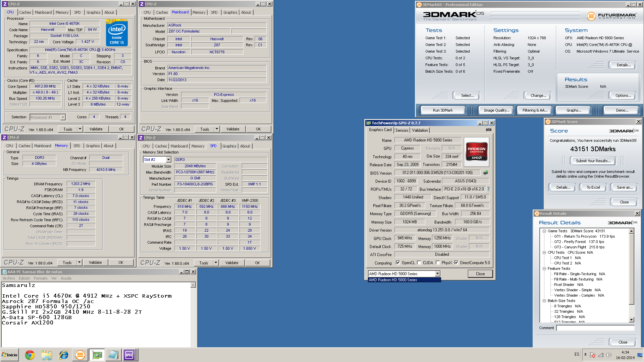Switch to the Notepad taskbar button
644x362 pixels.
click(x=113, y=355)
